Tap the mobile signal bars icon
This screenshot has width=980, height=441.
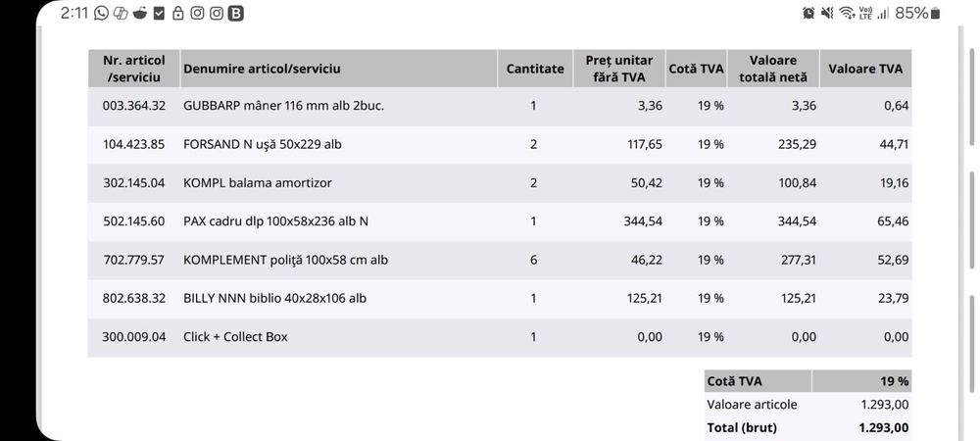[x=882, y=14]
